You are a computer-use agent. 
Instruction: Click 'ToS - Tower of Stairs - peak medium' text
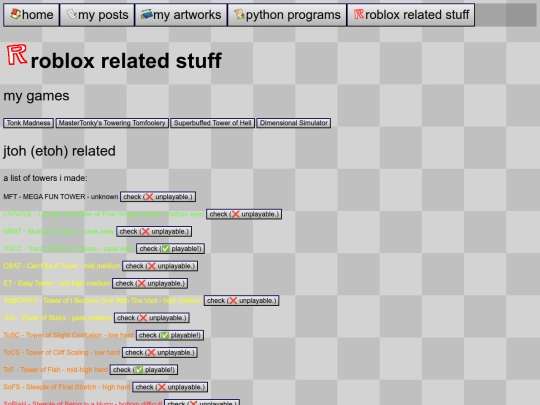click(58, 318)
